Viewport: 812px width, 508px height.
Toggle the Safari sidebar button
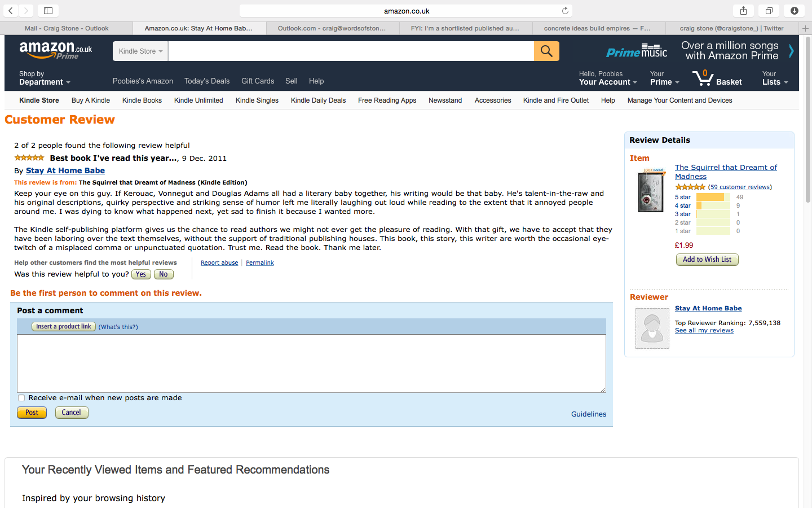click(x=48, y=11)
